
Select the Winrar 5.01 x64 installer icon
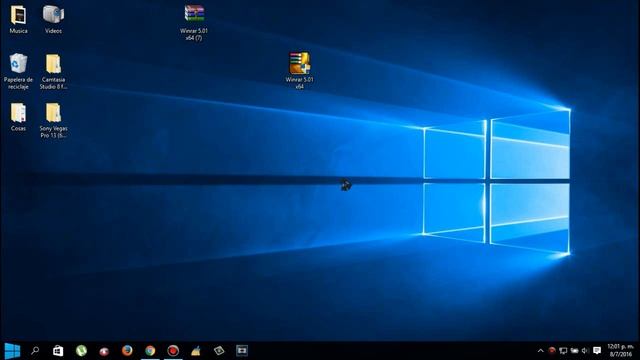pos(300,70)
